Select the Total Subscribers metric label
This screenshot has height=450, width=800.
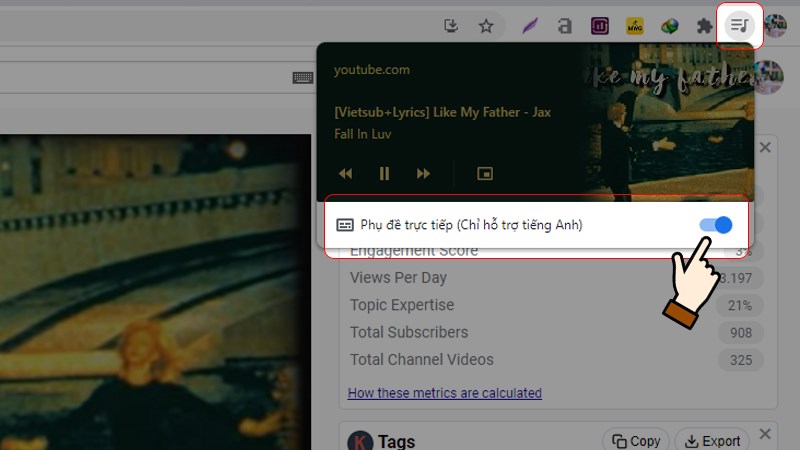pos(409,332)
